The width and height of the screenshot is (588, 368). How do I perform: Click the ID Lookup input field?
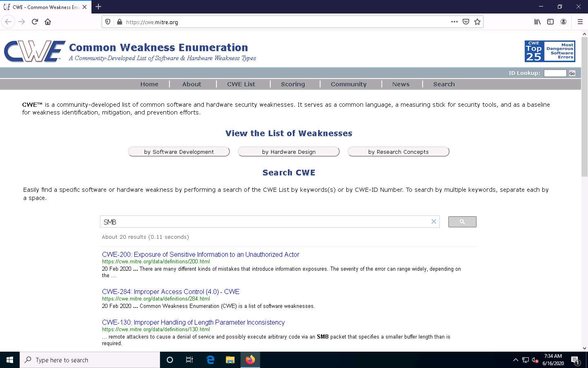[x=555, y=73]
